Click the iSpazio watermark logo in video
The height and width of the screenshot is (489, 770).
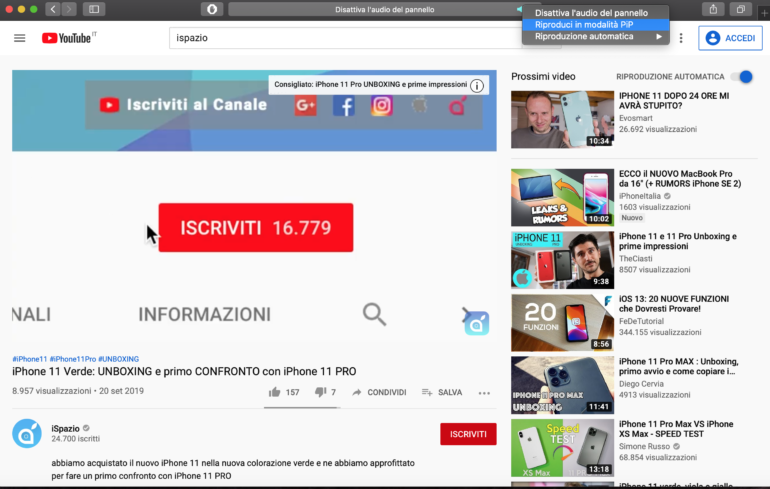coord(476,322)
